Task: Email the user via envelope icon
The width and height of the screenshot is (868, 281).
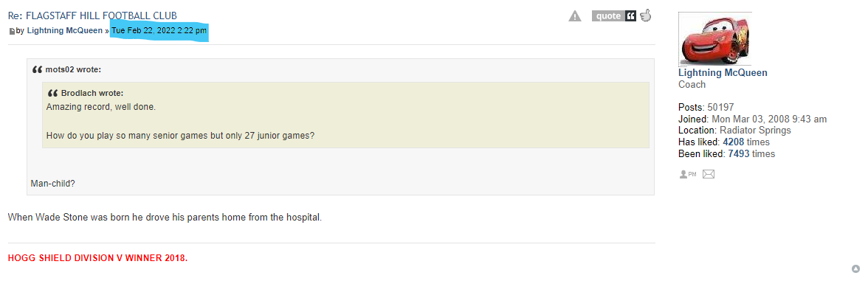Action: coord(709,174)
